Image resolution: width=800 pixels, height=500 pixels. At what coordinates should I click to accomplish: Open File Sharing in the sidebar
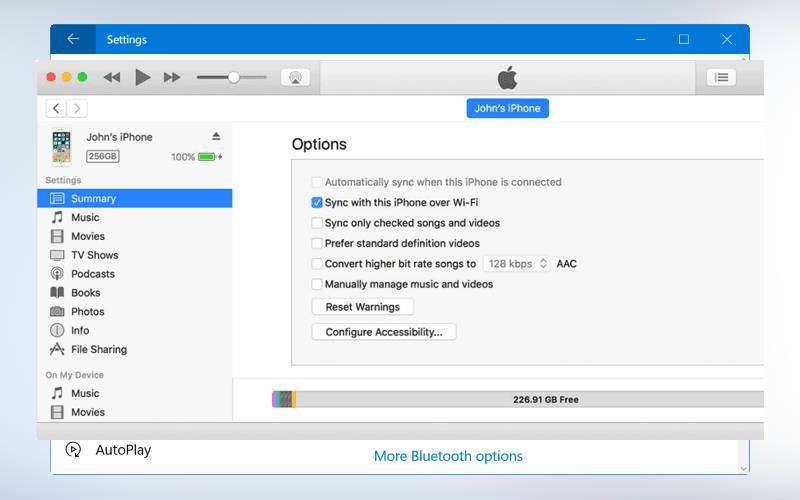(135, 349)
